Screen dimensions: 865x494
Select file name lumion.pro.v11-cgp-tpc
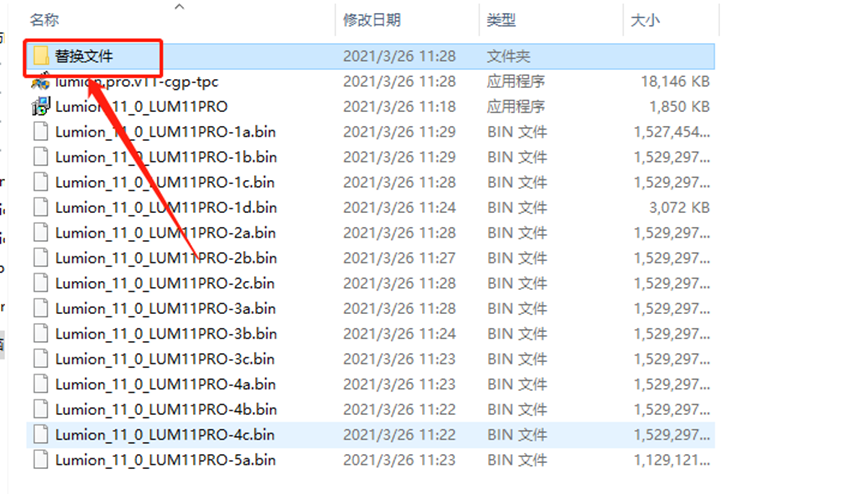tap(137, 82)
